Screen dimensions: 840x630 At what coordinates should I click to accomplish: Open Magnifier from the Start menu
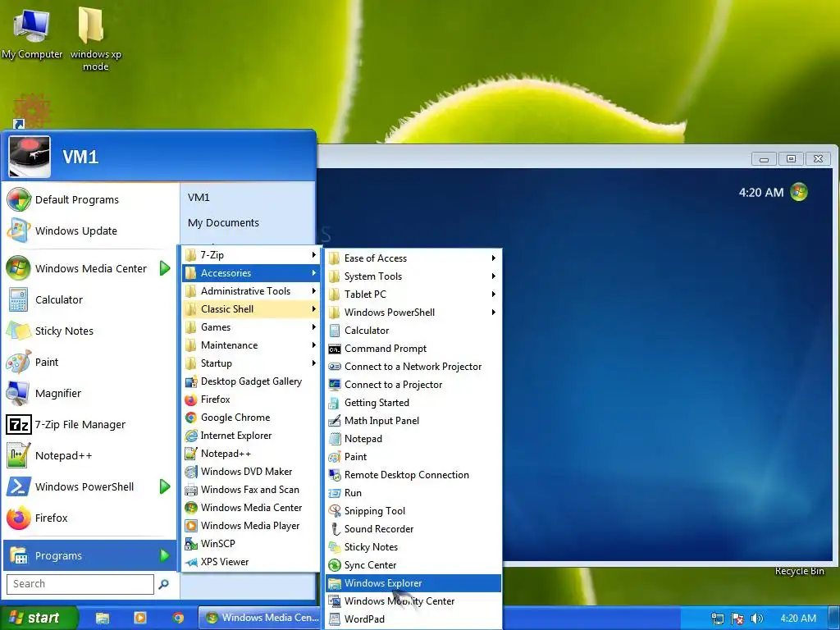(x=89, y=393)
